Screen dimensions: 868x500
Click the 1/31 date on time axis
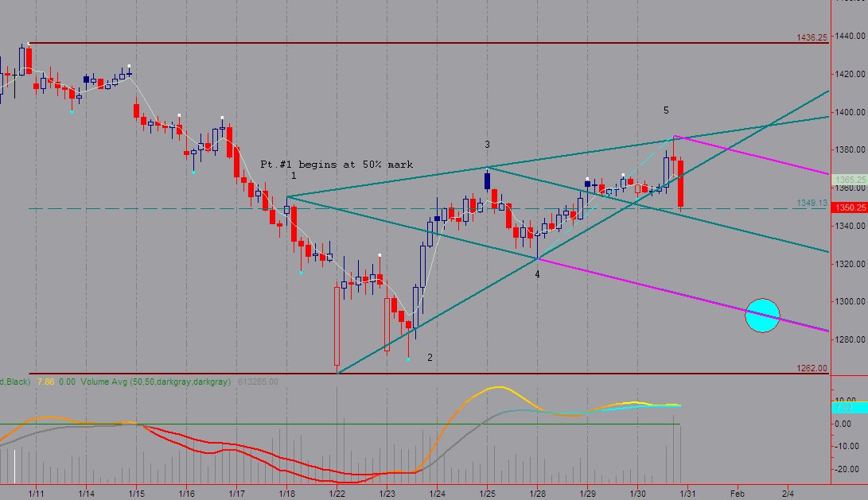(687, 494)
